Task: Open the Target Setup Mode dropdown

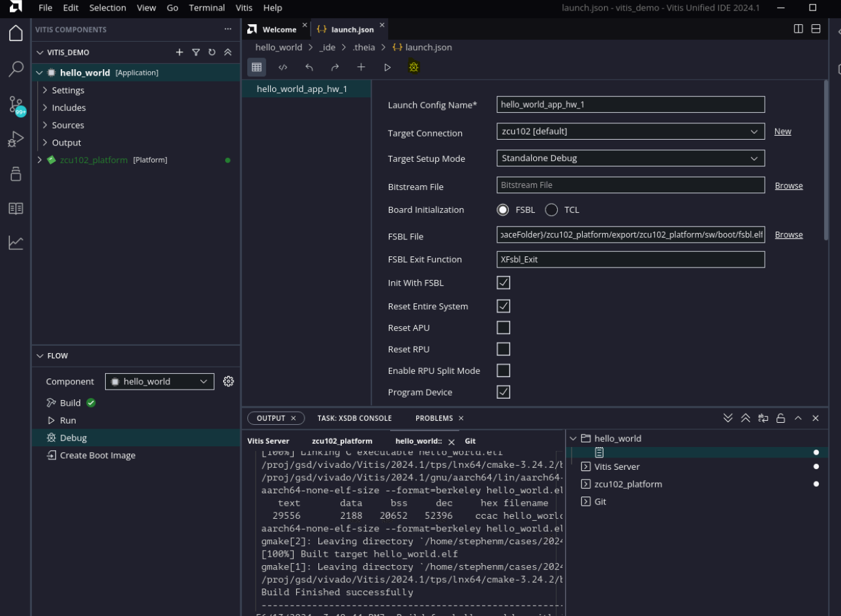Action: point(630,158)
